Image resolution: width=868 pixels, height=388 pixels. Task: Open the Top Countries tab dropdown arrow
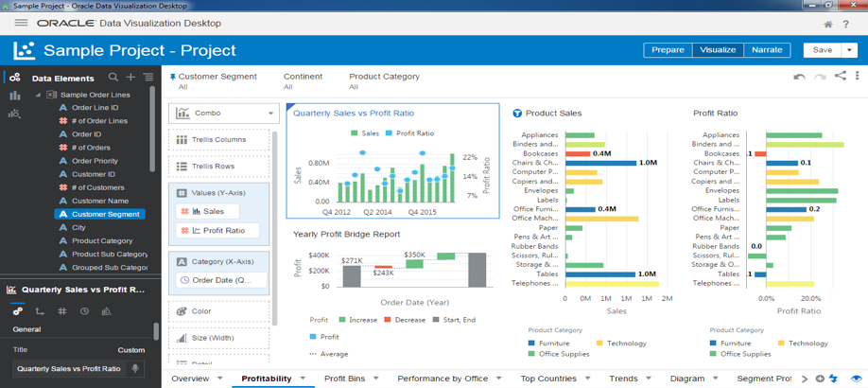(x=588, y=379)
